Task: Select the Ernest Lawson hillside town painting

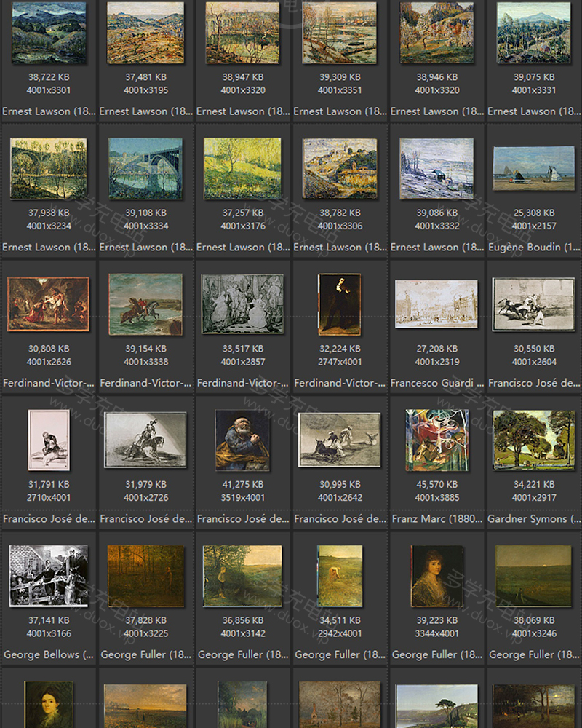Action: pyautogui.click(x=339, y=168)
